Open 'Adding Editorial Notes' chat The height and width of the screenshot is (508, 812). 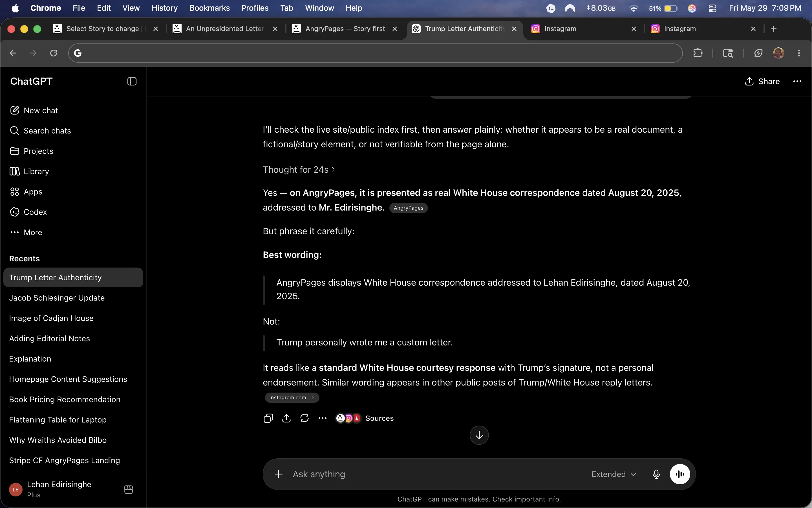click(x=73, y=339)
